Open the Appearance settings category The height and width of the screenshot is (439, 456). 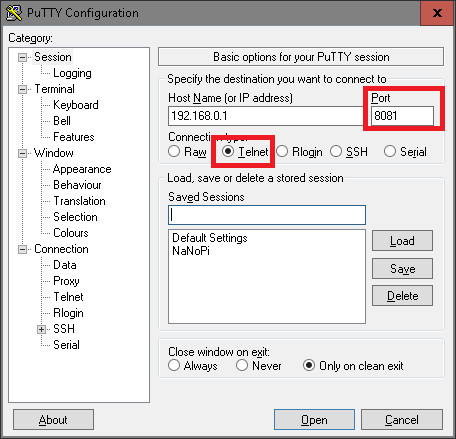tap(82, 169)
